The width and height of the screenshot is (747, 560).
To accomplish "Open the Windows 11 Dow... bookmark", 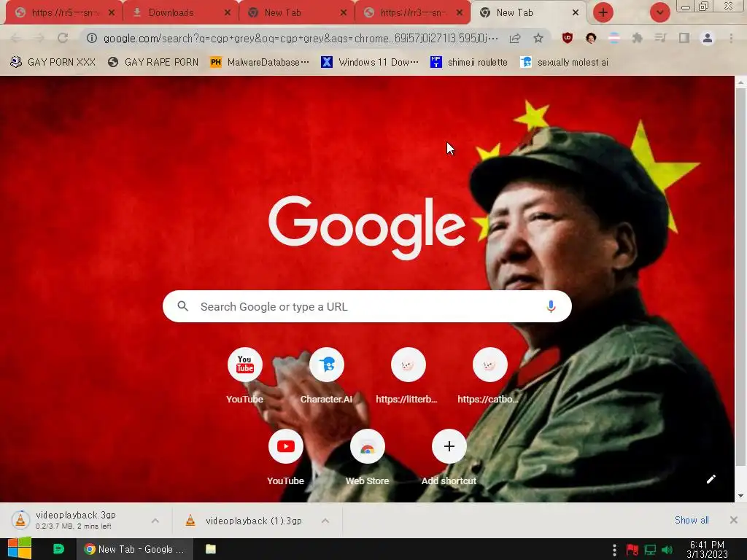I will (370, 62).
